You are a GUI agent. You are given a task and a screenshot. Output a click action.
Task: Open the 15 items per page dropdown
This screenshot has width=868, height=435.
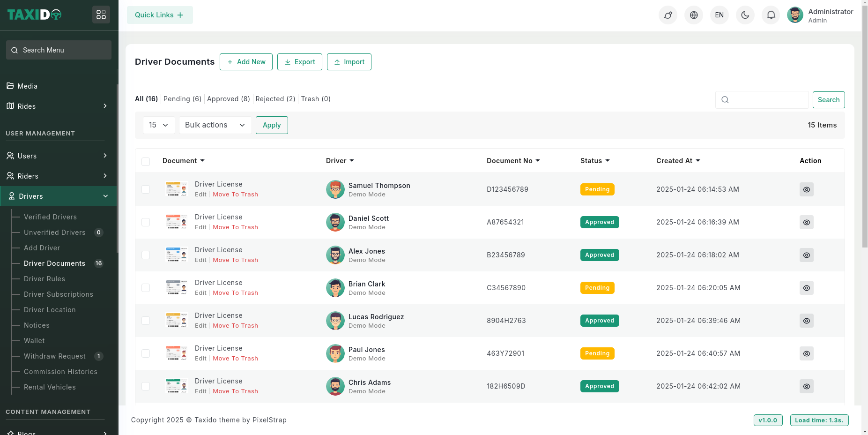coord(159,125)
